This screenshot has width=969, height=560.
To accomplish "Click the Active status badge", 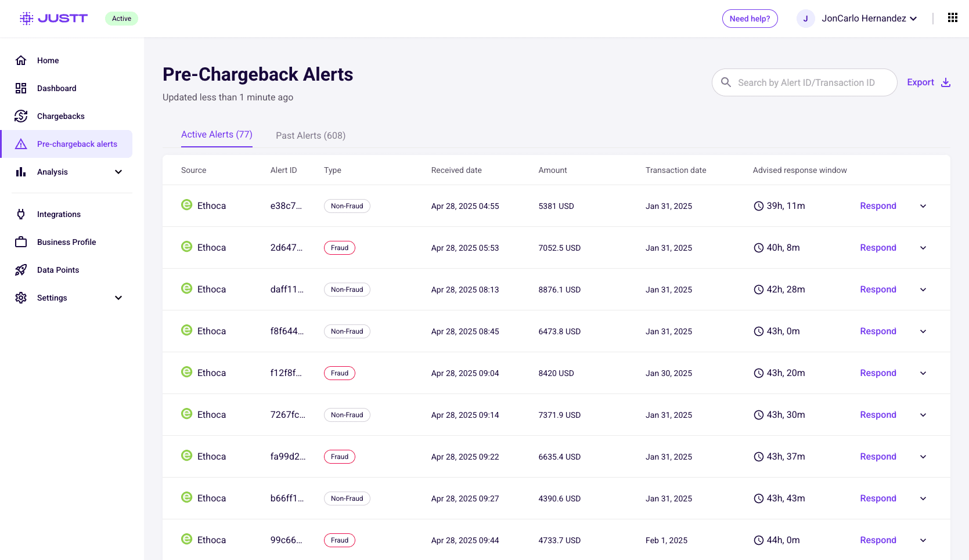I will tap(121, 19).
